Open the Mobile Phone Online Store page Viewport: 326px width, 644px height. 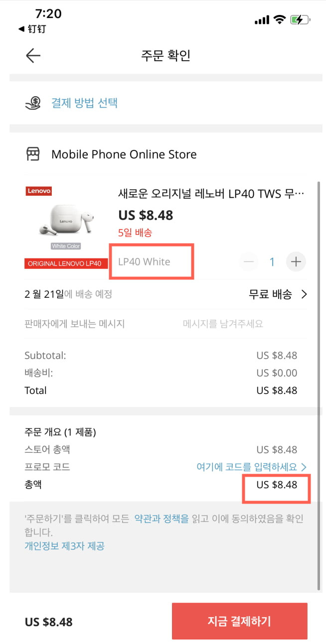click(x=124, y=154)
